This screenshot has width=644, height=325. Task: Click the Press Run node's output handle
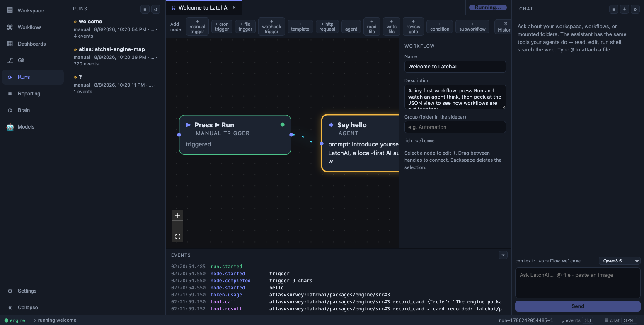(291, 135)
